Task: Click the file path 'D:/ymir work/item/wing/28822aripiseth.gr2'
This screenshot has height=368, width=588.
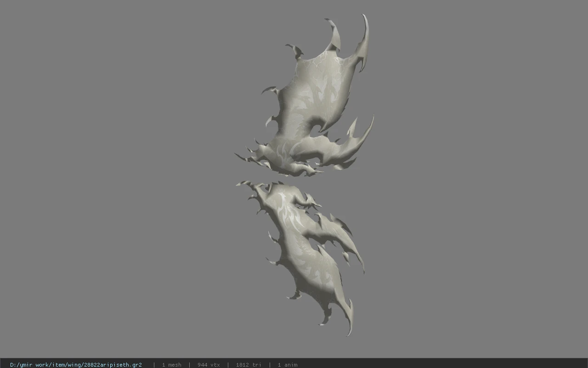Action: (x=76, y=365)
